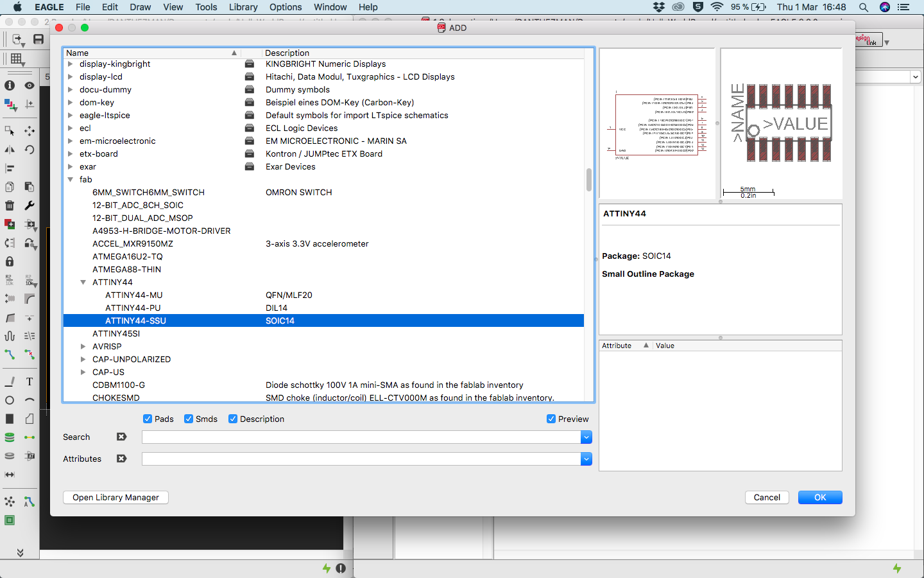Open the Library menu
This screenshot has height=578, width=924.
243,7
